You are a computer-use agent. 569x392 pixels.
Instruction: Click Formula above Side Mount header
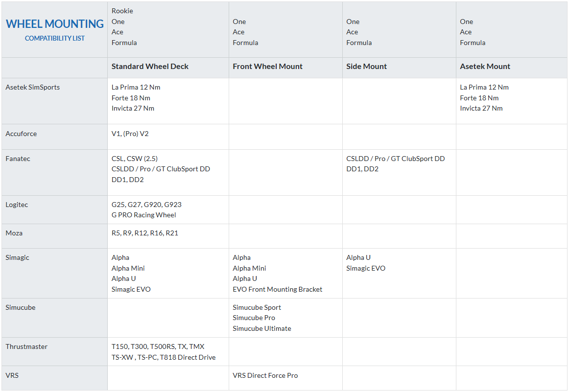point(359,43)
